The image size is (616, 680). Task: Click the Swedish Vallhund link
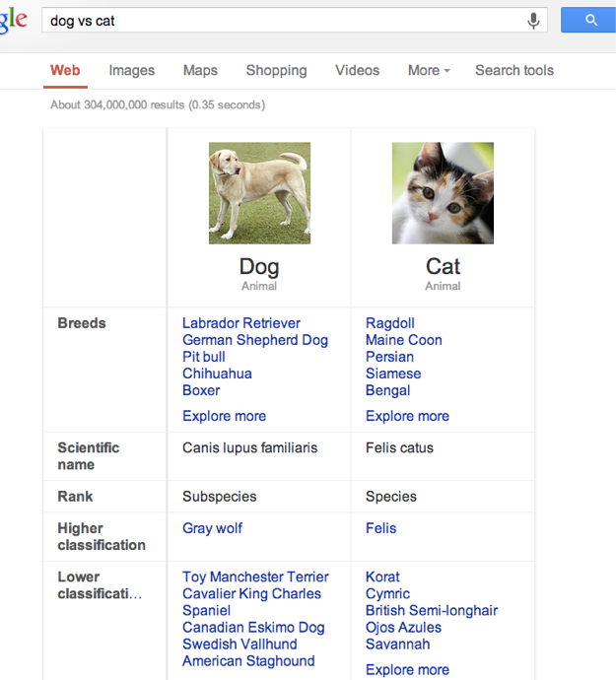click(240, 644)
